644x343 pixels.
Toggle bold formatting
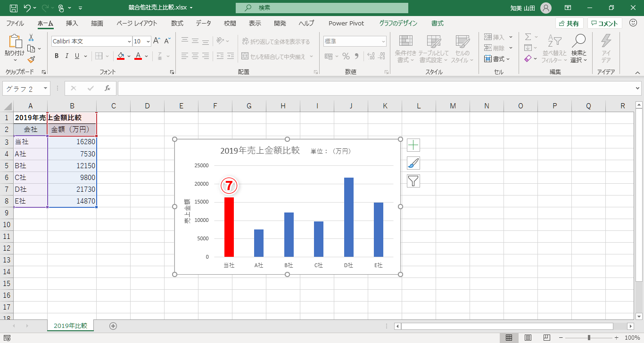click(x=57, y=56)
